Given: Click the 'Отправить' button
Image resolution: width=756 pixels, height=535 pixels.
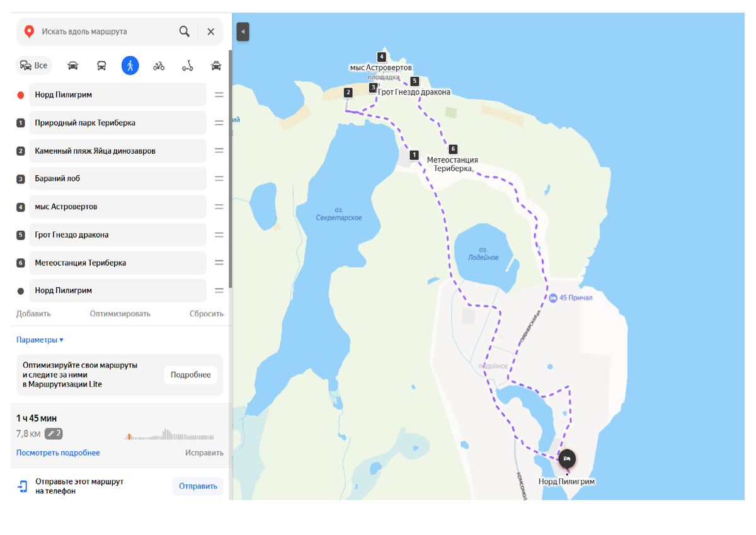Looking at the screenshot, I should tap(198, 486).
